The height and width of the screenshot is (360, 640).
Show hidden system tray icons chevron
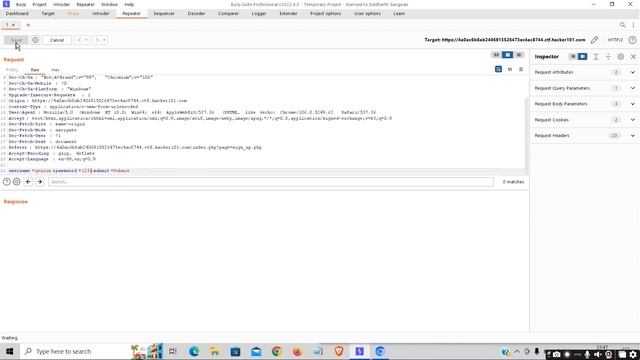click(517, 351)
